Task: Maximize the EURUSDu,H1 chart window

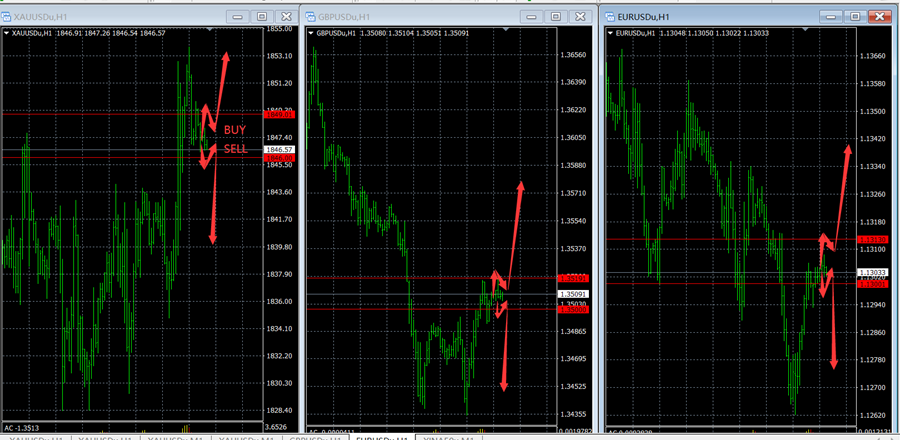Action: pyautogui.click(x=855, y=17)
